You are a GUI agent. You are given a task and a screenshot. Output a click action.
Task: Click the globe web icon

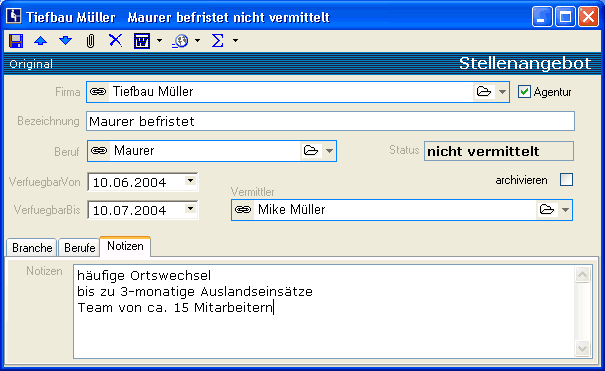[180, 41]
